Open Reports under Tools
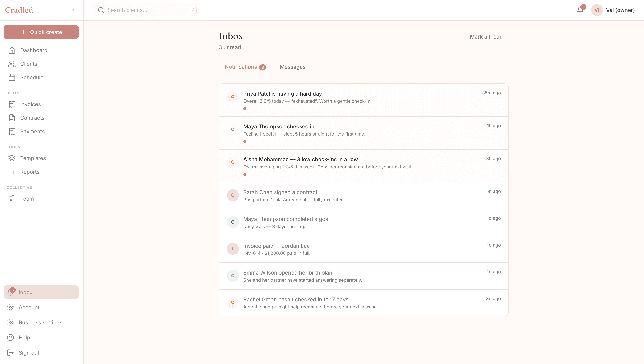Screen dimensions: 644x364 pyautogui.click(x=41, y=172)
